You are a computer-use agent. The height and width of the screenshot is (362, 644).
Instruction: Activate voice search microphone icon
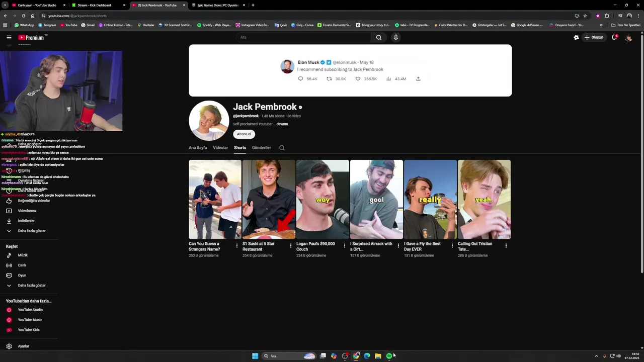point(396,37)
